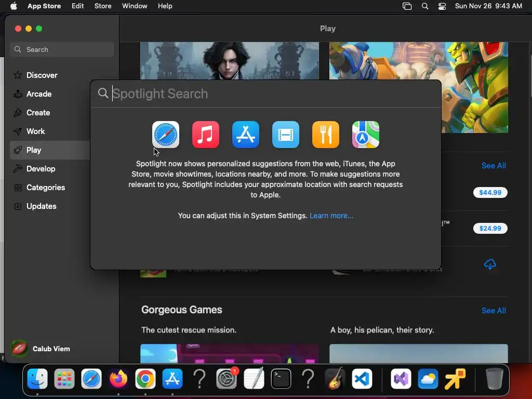Image resolution: width=532 pixels, height=399 pixels.
Task: Click the Spotlight Search text field
Action: [x=265, y=94]
